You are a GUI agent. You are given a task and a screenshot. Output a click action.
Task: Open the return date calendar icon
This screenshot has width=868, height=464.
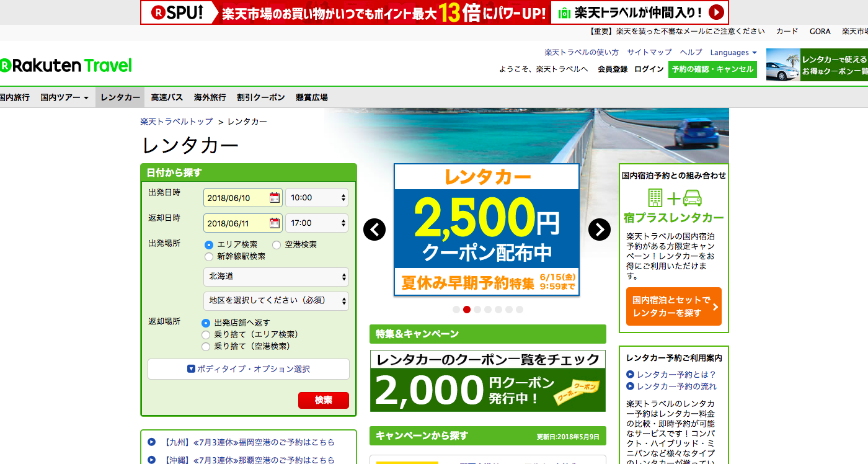pyautogui.click(x=275, y=223)
